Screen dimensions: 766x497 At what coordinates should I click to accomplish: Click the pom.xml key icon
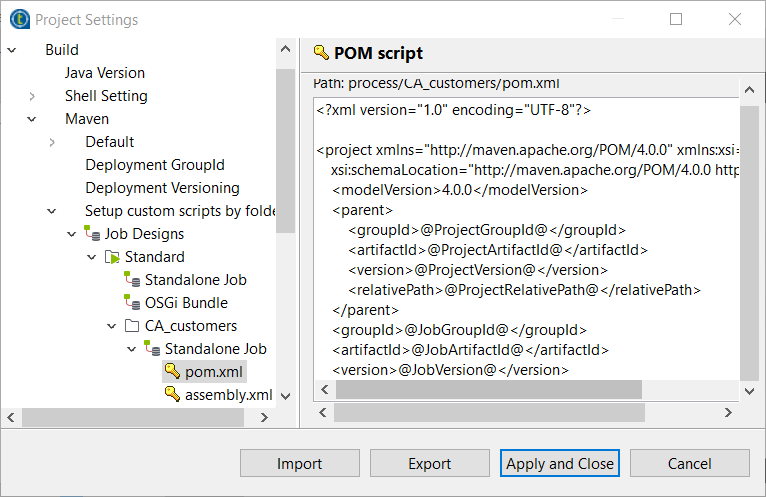coord(172,372)
